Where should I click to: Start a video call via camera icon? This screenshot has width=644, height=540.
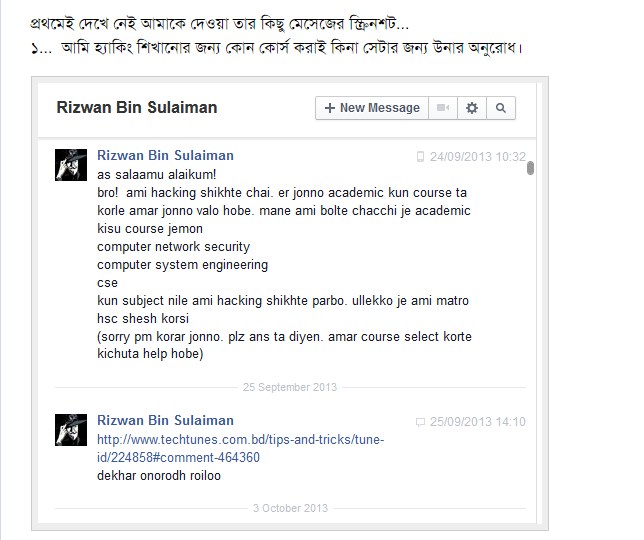[443, 108]
